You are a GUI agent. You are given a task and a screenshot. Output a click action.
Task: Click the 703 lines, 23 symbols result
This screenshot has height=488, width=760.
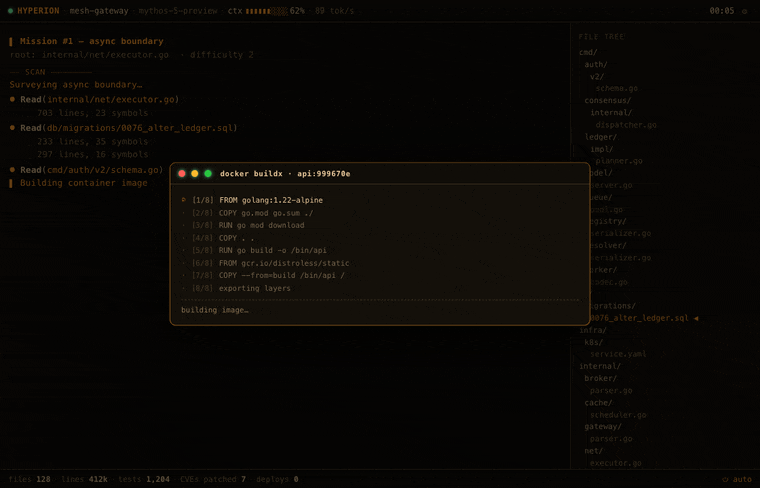(x=93, y=113)
